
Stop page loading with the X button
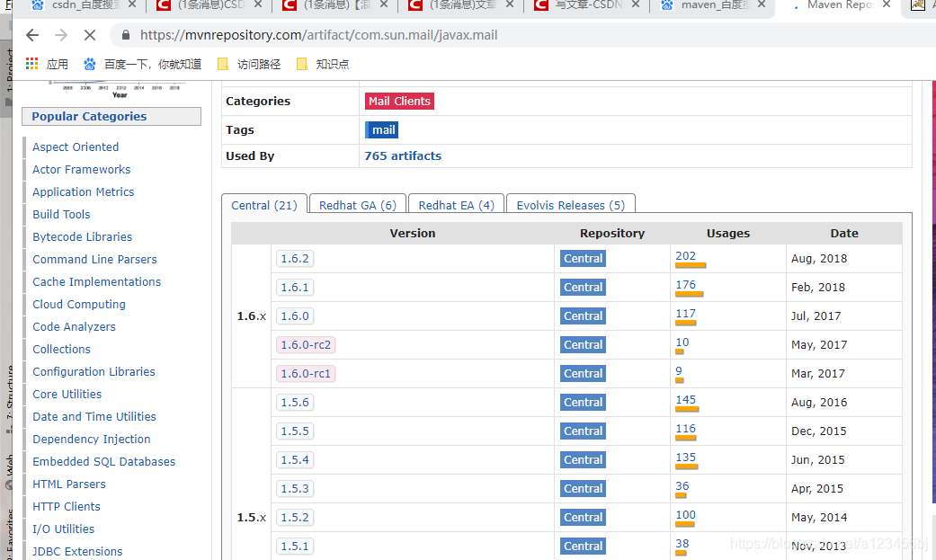90,35
